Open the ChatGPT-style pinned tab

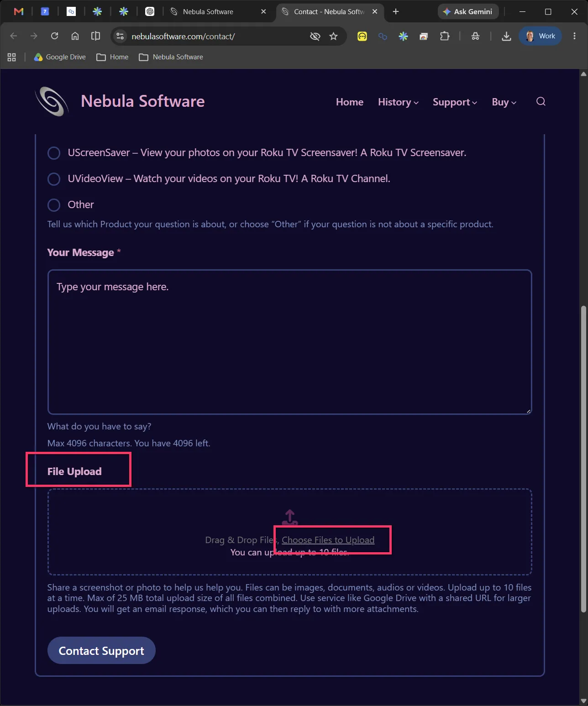tap(150, 11)
